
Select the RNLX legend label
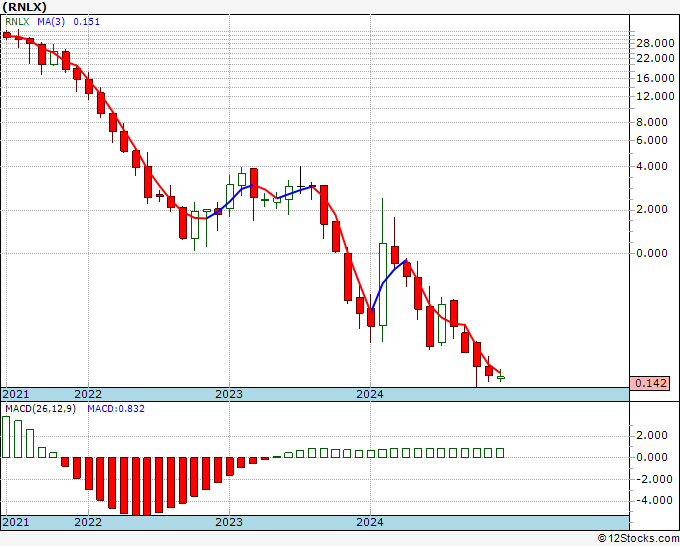point(17,22)
